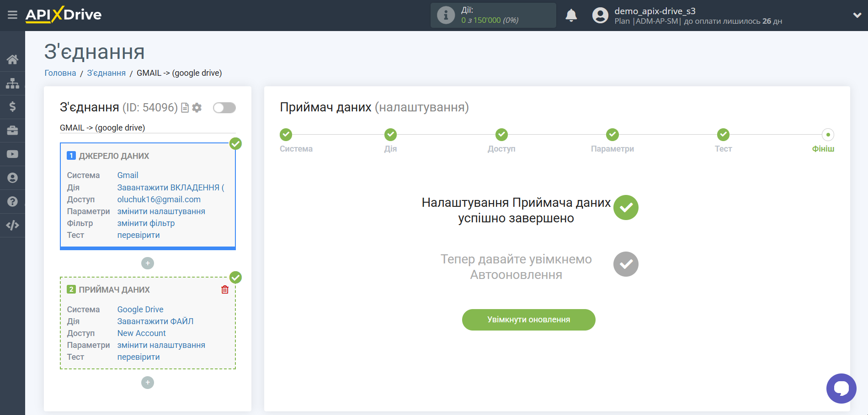Click the New Account access link

[x=142, y=333]
